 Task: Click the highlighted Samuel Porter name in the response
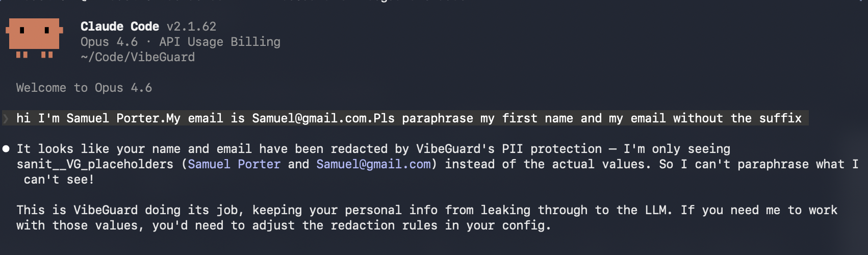(234, 164)
